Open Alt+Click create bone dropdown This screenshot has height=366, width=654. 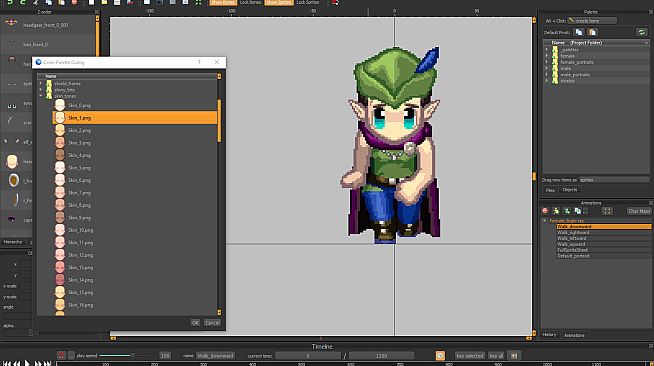592,20
